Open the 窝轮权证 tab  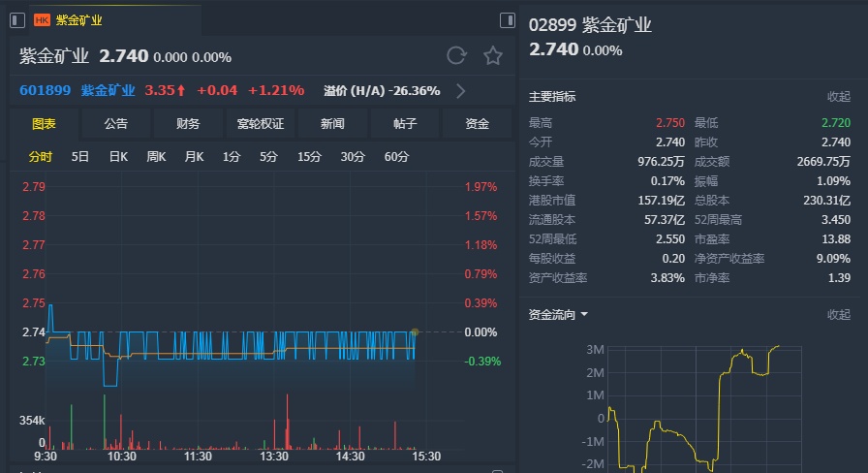coord(261,123)
